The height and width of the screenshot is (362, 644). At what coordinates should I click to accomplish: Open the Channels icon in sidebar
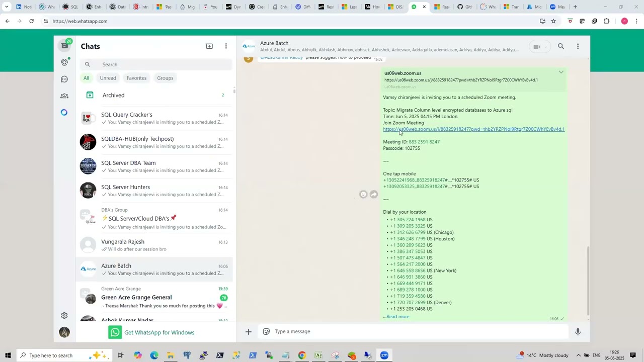pos(64,79)
